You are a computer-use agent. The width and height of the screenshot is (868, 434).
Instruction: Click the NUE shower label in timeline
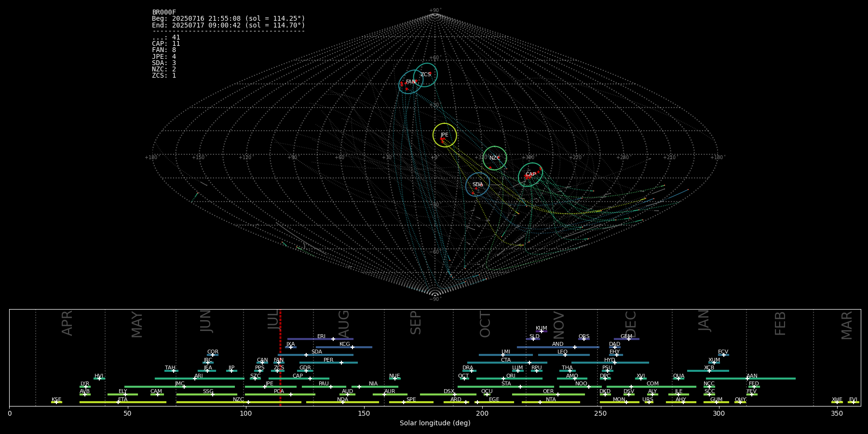click(394, 376)
